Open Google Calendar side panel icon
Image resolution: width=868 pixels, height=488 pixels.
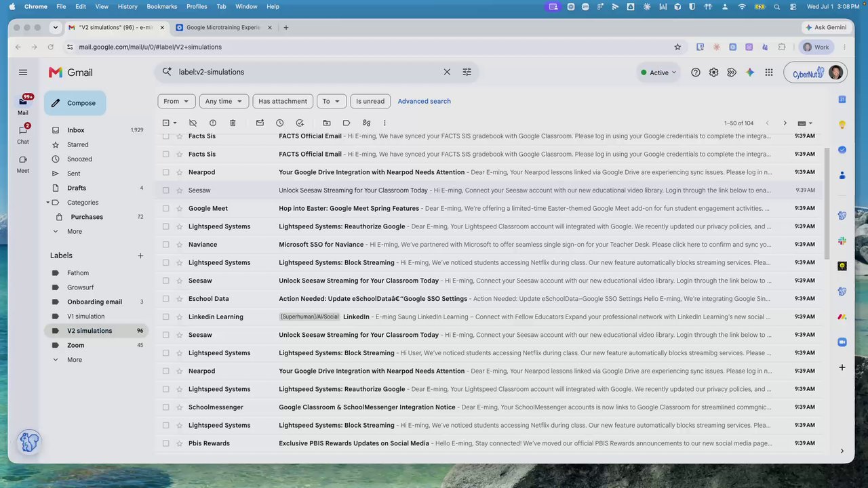coord(842,99)
